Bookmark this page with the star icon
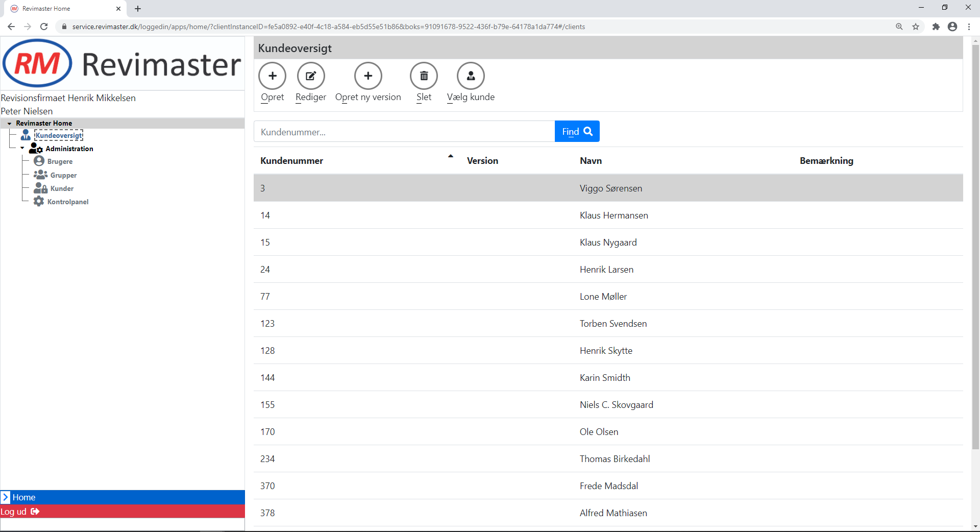Screen dimensions: 980x532 click(916, 27)
